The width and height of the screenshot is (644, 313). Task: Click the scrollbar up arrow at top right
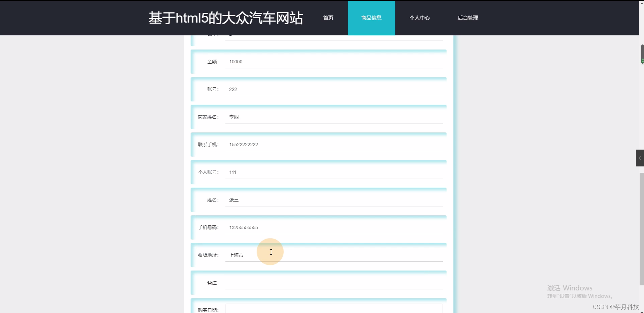click(641, 3)
